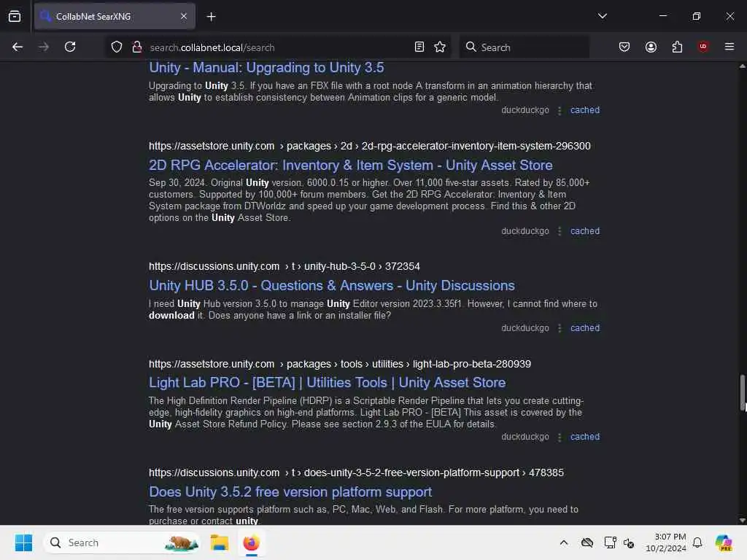This screenshot has width=747, height=560.
Task: Open Unity Manual Upgrading to 3.5 result
Action: 266,68
